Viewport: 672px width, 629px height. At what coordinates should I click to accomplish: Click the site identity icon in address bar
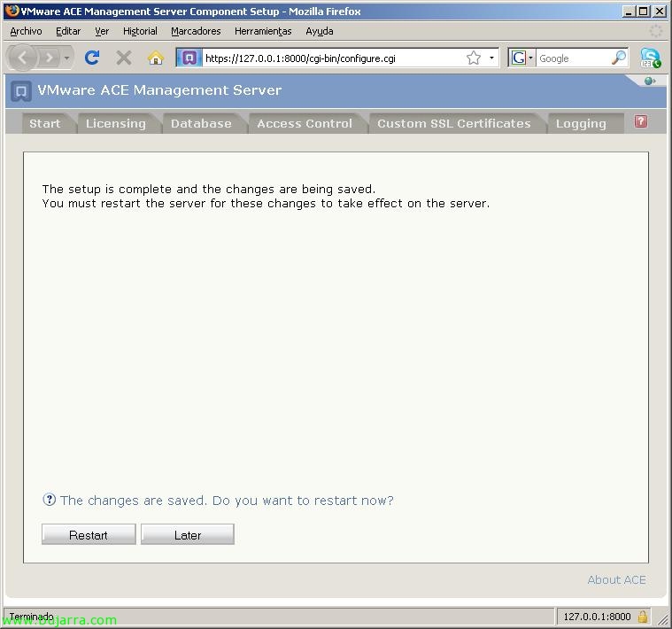coord(189,58)
